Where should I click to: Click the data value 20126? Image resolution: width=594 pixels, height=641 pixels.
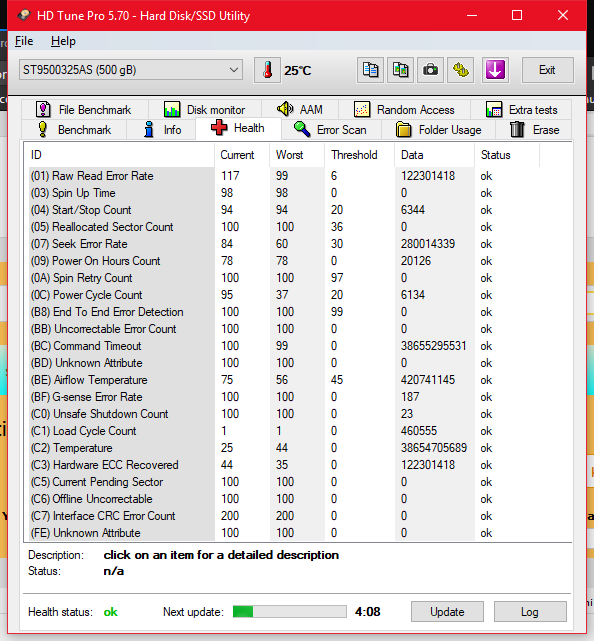[x=416, y=261]
